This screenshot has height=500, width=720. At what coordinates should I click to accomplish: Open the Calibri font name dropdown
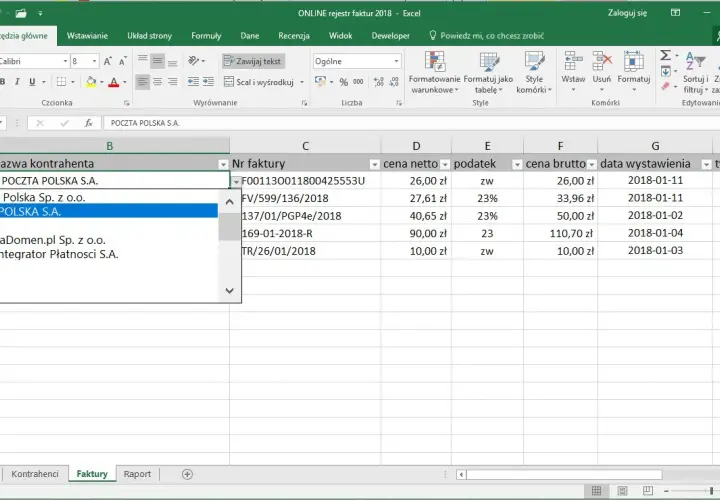tap(65, 61)
